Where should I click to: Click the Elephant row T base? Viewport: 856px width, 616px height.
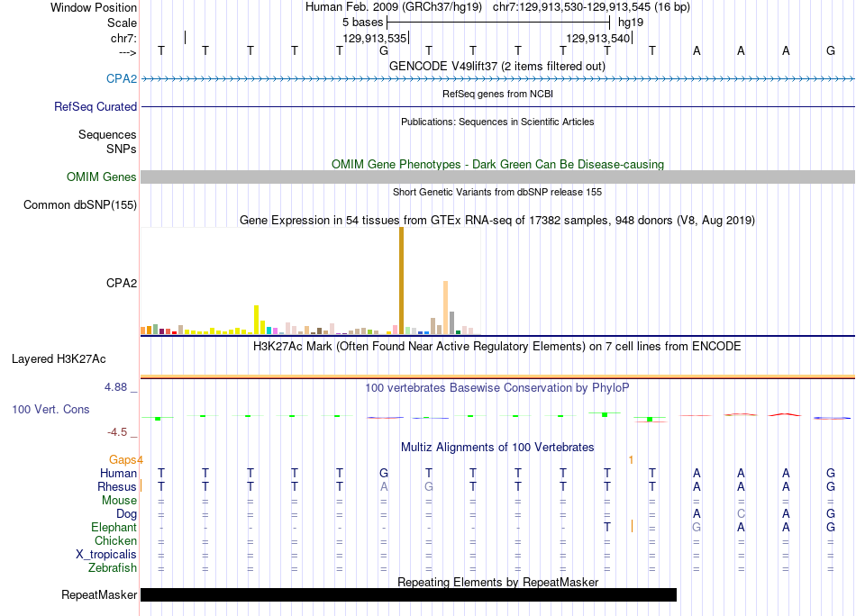tap(607, 527)
